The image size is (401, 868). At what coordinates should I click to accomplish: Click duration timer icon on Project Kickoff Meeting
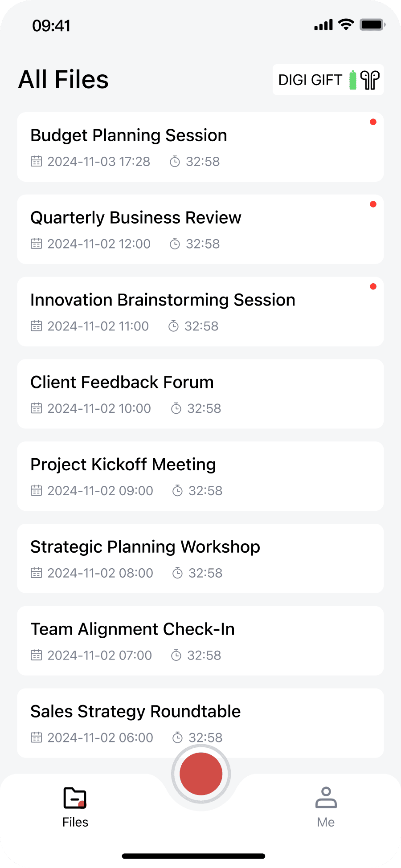tap(177, 490)
